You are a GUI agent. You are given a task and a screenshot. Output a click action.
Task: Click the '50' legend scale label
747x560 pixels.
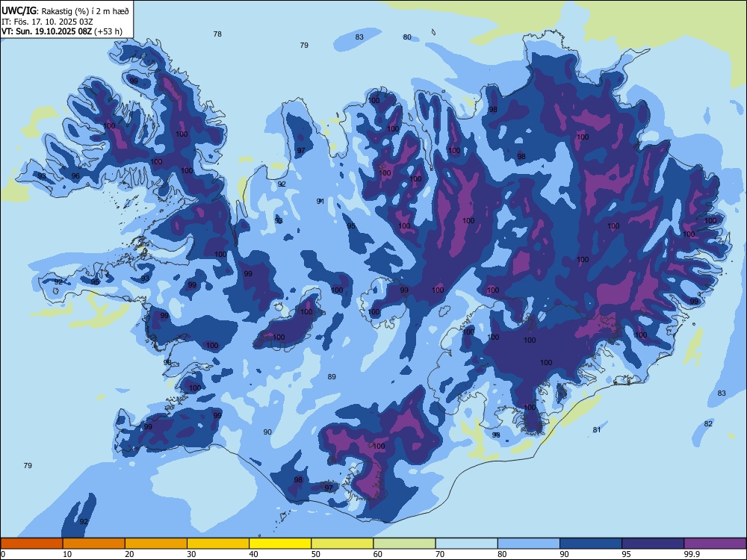[x=316, y=554]
